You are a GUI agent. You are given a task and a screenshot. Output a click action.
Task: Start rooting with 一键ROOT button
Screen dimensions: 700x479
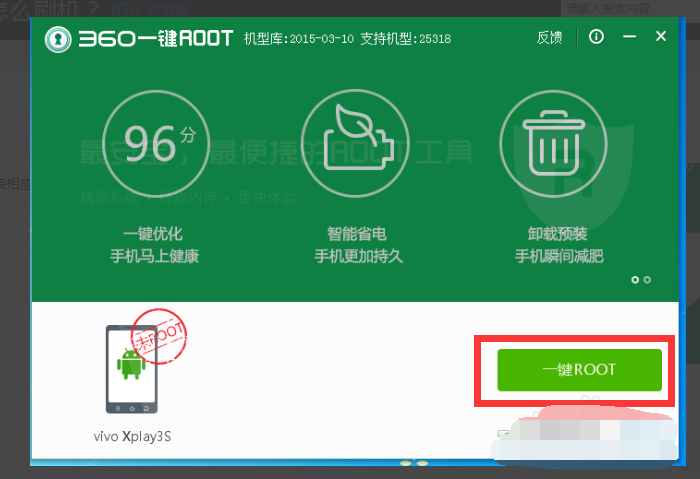(x=579, y=370)
